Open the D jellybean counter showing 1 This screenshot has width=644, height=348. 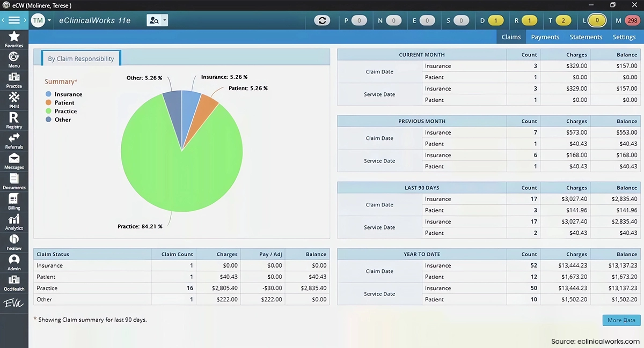pyautogui.click(x=495, y=21)
